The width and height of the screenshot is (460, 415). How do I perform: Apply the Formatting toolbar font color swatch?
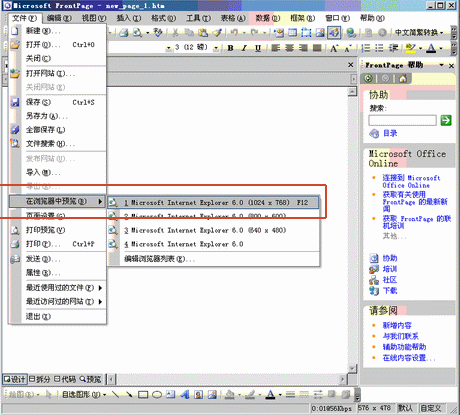432,48
